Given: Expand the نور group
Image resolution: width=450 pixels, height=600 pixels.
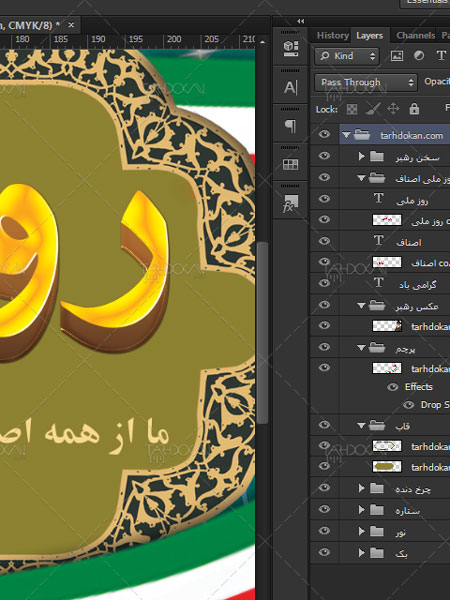Looking at the screenshot, I should click(361, 531).
